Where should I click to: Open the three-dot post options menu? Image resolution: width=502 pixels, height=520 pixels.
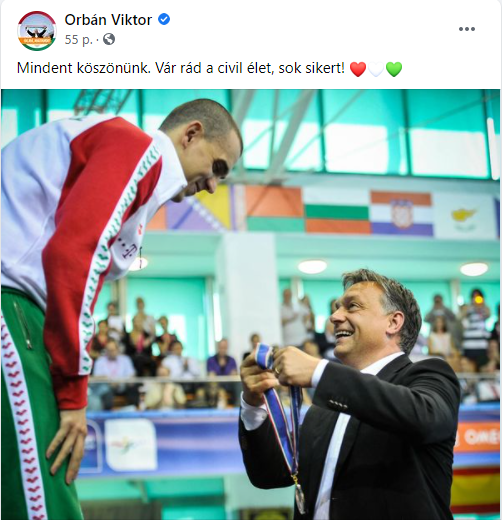[x=467, y=29]
